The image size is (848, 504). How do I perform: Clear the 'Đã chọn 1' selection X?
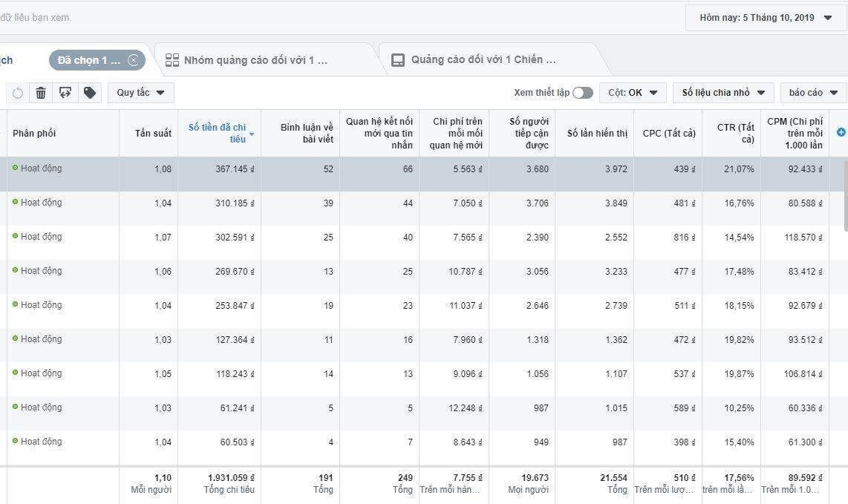click(133, 60)
